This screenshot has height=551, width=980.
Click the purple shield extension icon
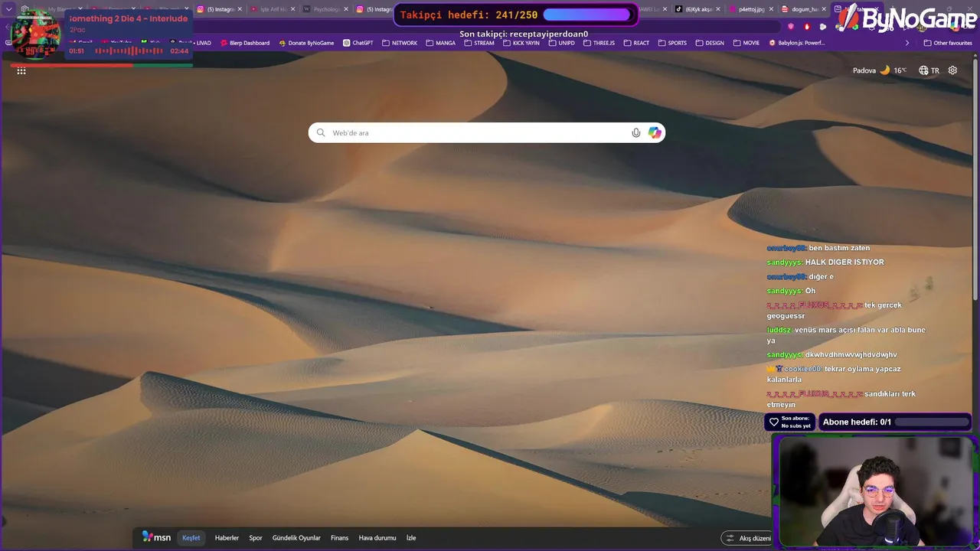(x=791, y=26)
